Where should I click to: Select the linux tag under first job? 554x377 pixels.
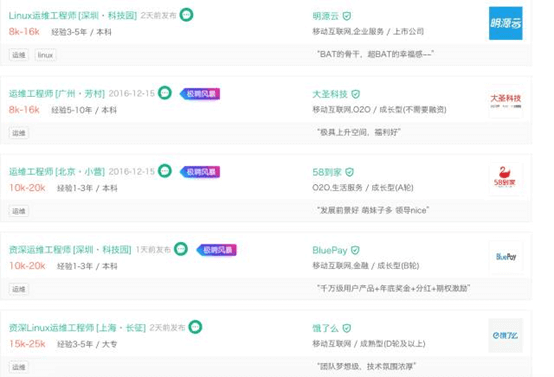pos(45,55)
